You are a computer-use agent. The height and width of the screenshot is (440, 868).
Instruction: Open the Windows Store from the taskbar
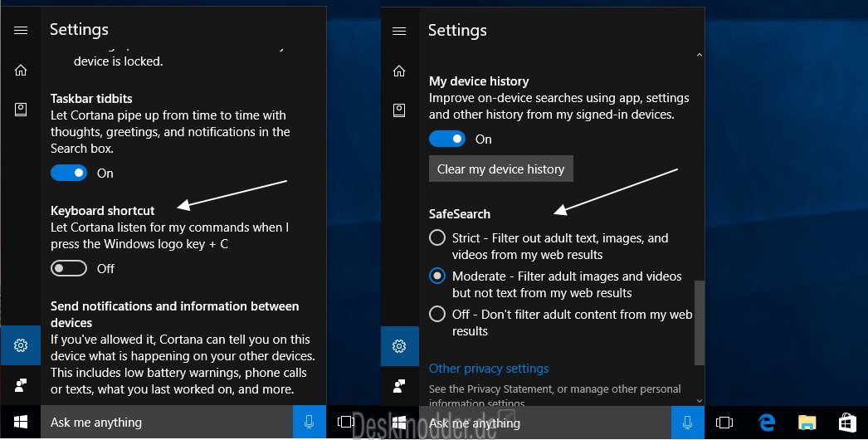click(x=847, y=423)
